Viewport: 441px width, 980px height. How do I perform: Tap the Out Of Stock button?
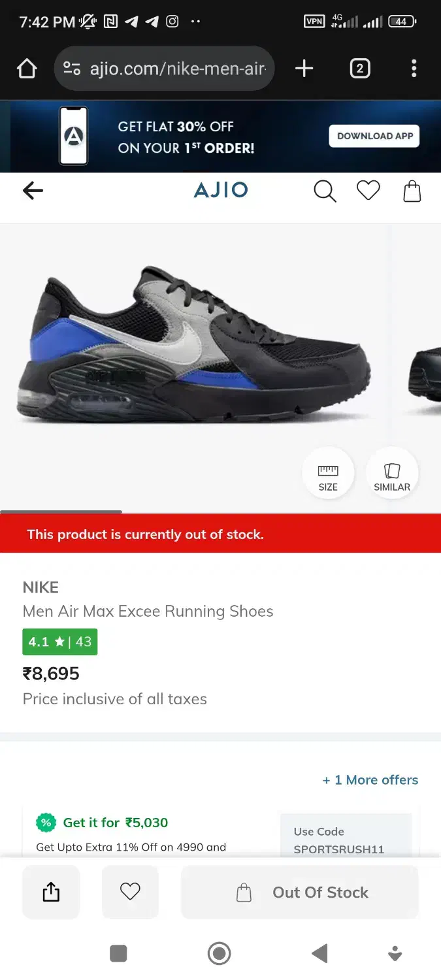[x=300, y=892]
